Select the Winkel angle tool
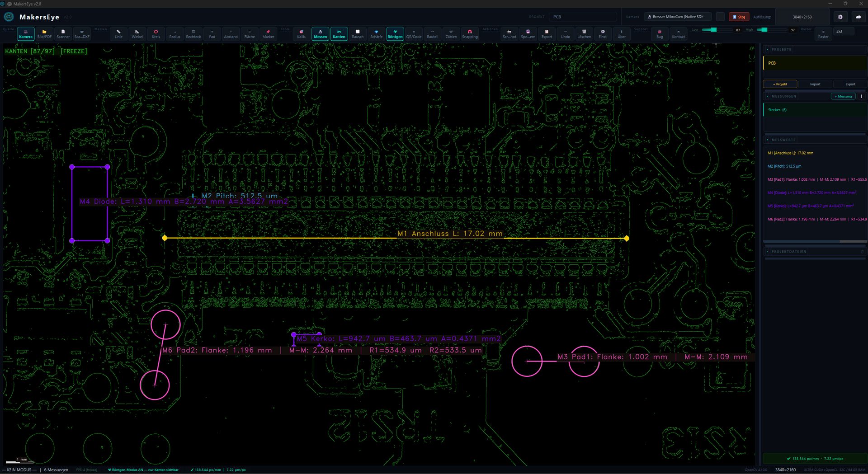This screenshot has width=868, height=474. pos(137,34)
